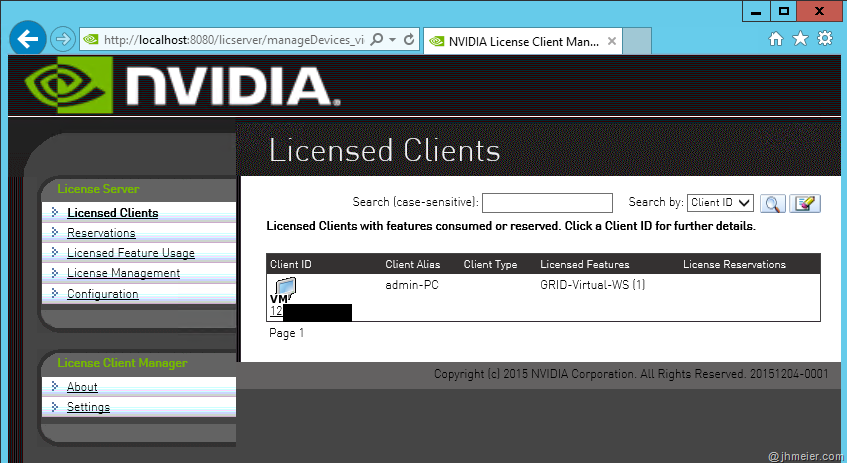
Task: Open the Favorites star icon
Action: click(800, 39)
